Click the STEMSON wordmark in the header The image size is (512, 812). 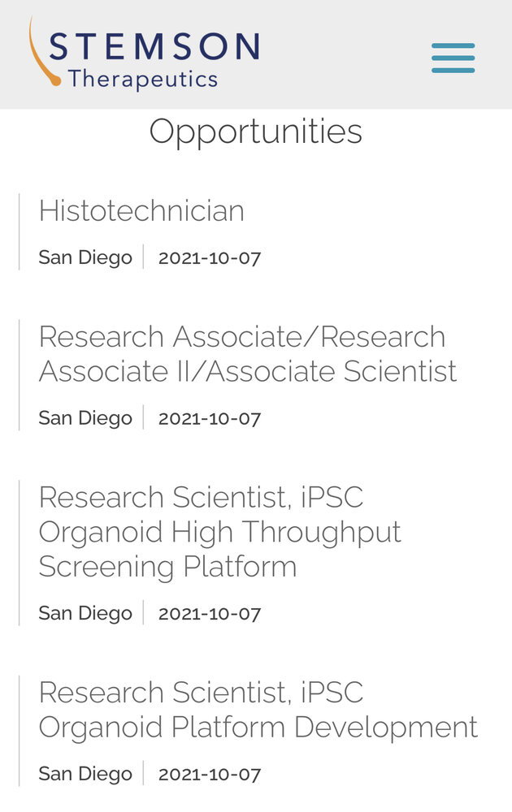tap(154, 47)
